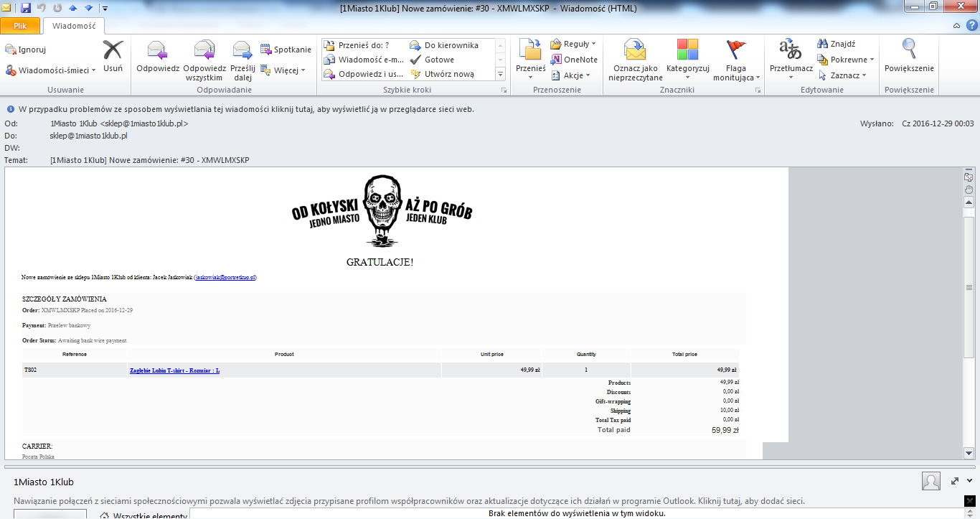Click the recipient address sklep@1miasto1klub.pl in the Do field
980x519 pixels.
click(89, 136)
